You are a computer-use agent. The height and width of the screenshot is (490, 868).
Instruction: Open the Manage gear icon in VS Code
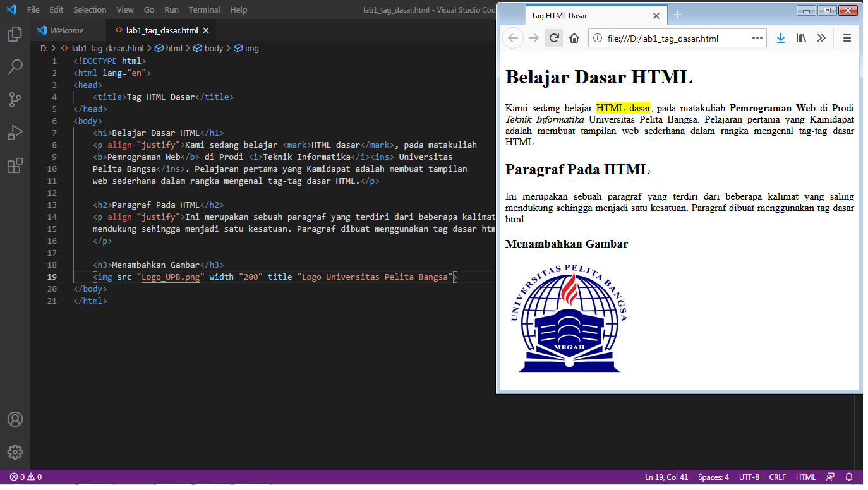coord(15,452)
